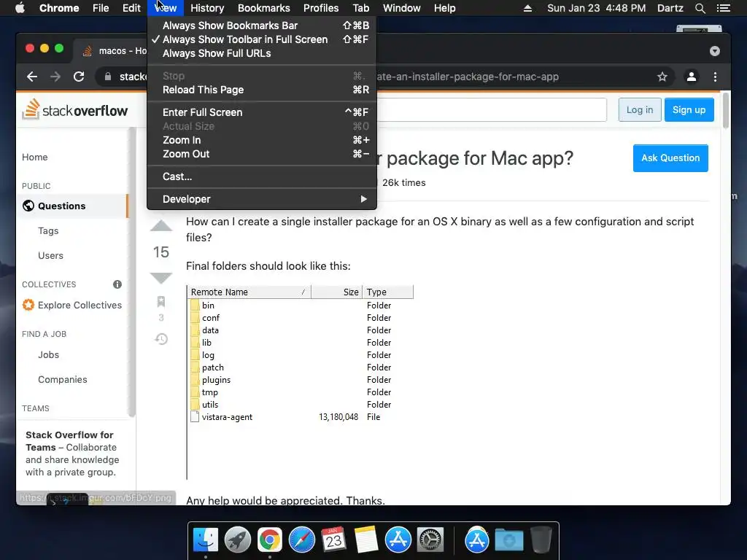Click the Log in button
This screenshot has height=560, width=747.
(640, 109)
